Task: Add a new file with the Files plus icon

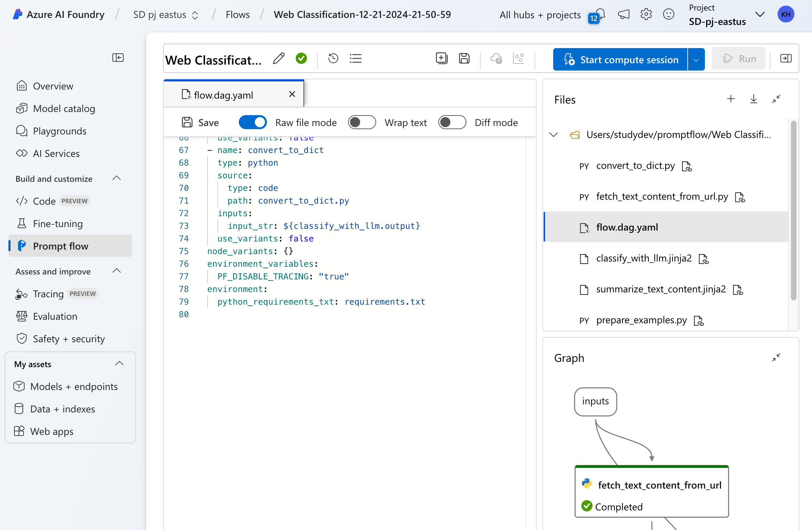Action: [x=731, y=99]
